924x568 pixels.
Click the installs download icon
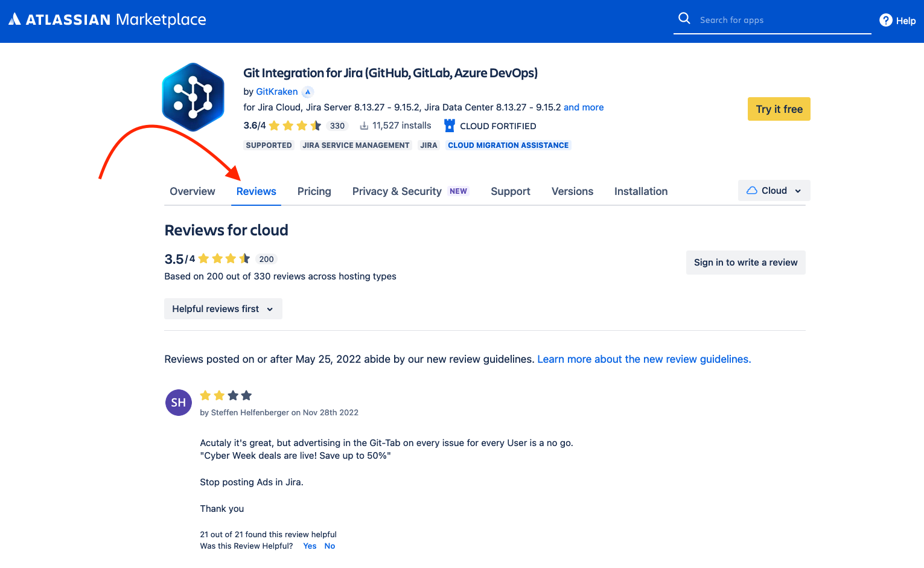click(365, 125)
